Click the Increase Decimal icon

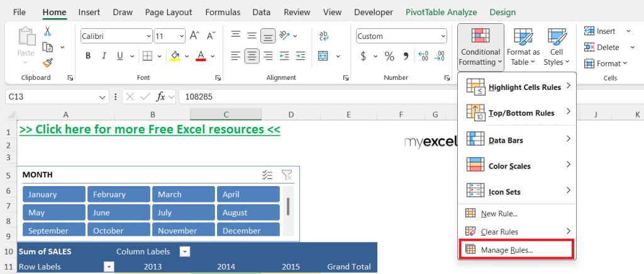tap(423, 56)
